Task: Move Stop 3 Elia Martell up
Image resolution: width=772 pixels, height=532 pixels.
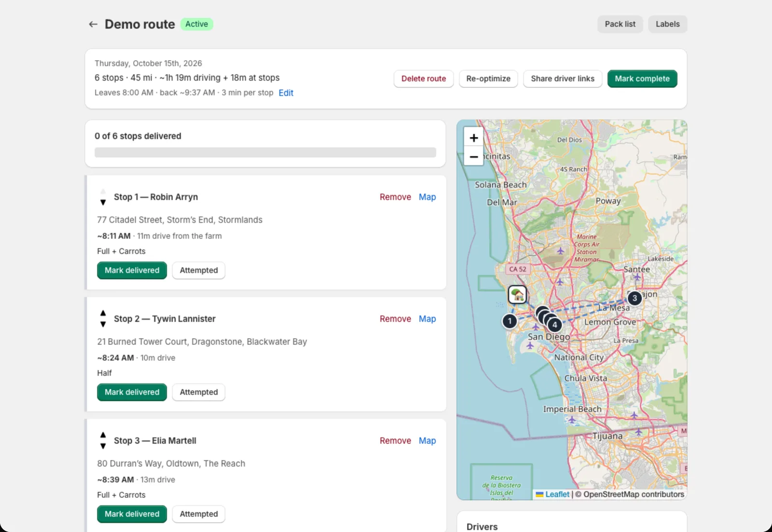Action: click(103, 435)
